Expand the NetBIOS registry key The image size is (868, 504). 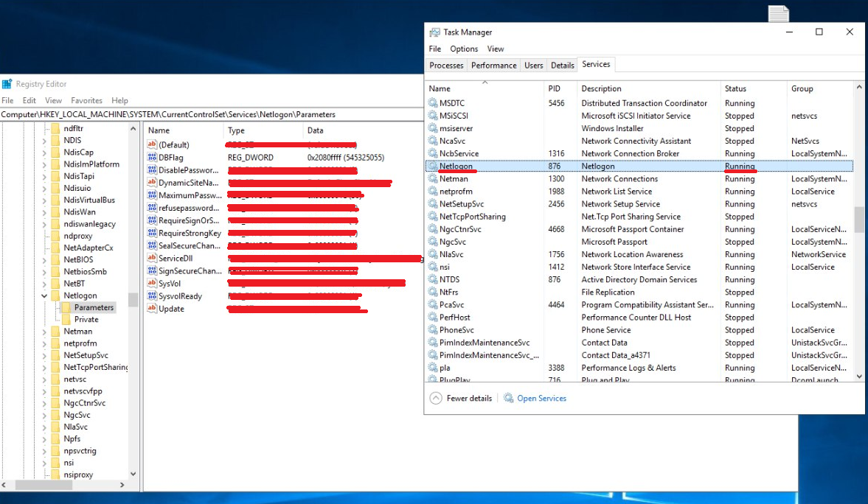pos(44,259)
